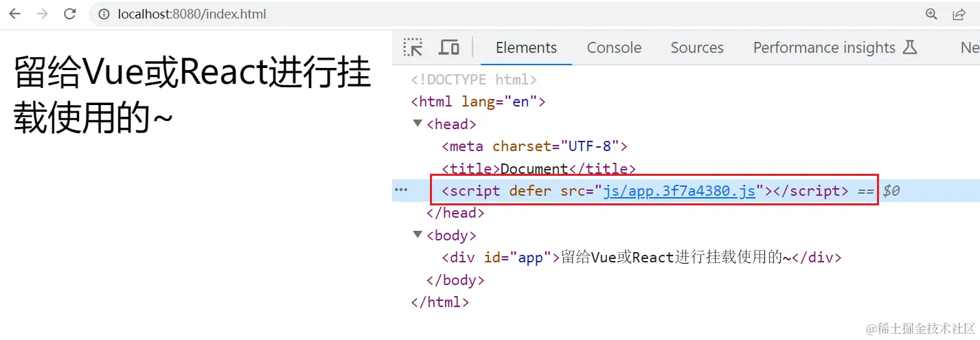
Task: Collapse the body node triangle
Action: click(418, 235)
